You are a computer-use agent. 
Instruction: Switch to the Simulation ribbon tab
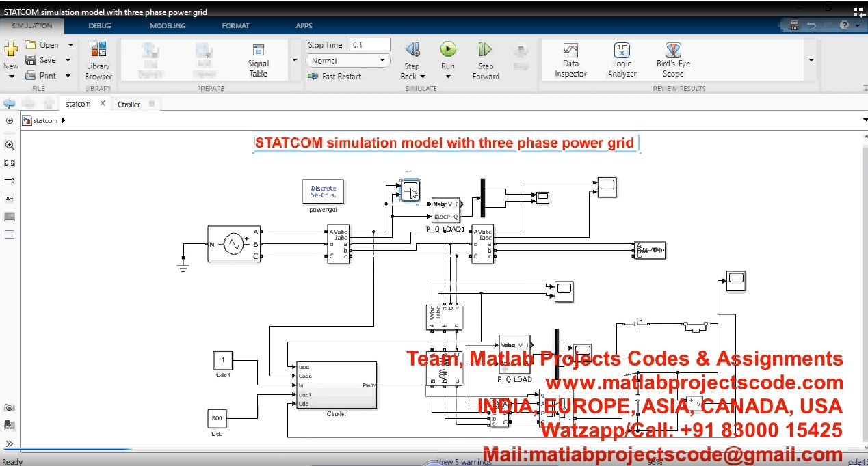tap(32, 26)
